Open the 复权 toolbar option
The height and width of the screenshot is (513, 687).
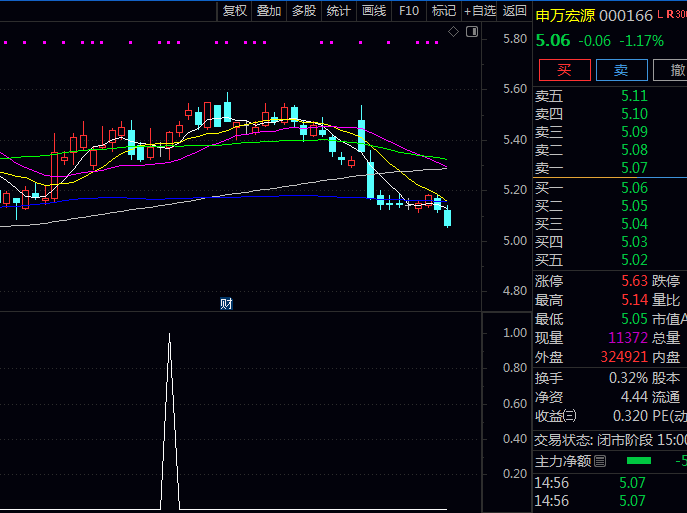click(235, 11)
